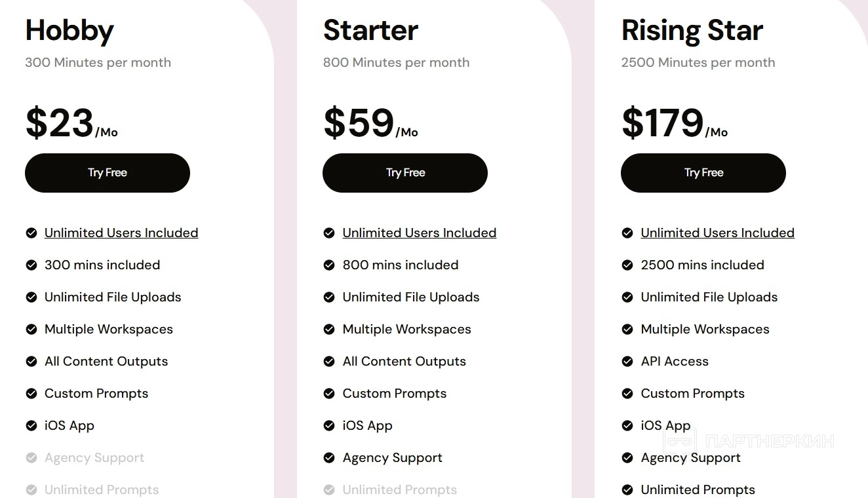Click the checkmark icon beside 2500 mins included

pyautogui.click(x=627, y=265)
